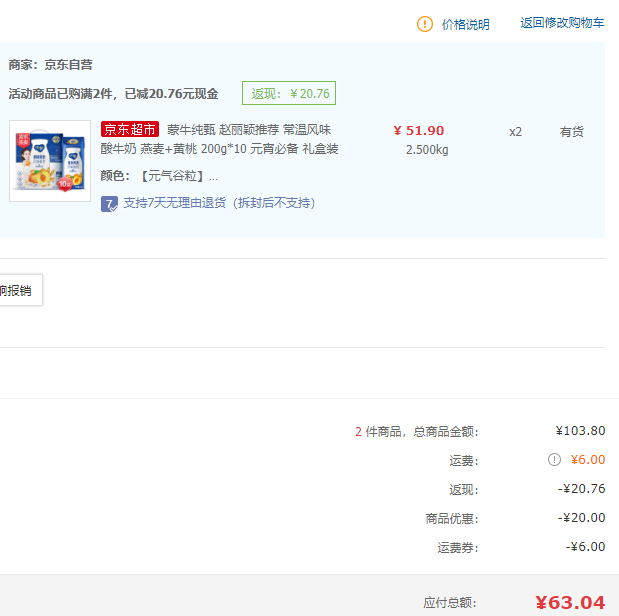Click the 返现 ¥20.76 cashback badge
The image size is (619, 616).
[x=289, y=93]
